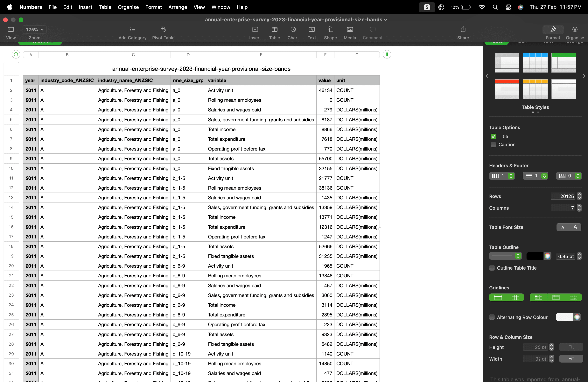The height and width of the screenshot is (382, 588).
Task: Click the black table outline colour swatch
Action: point(535,256)
